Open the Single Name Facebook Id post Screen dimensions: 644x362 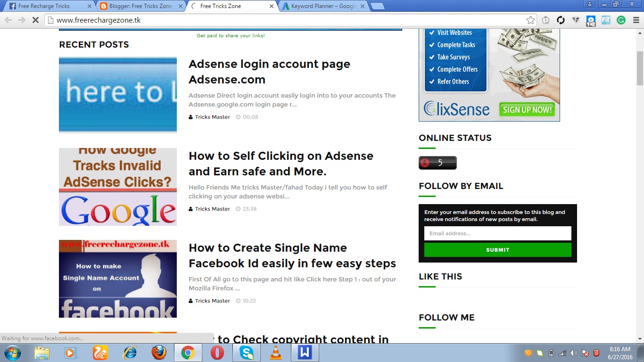click(292, 255)
